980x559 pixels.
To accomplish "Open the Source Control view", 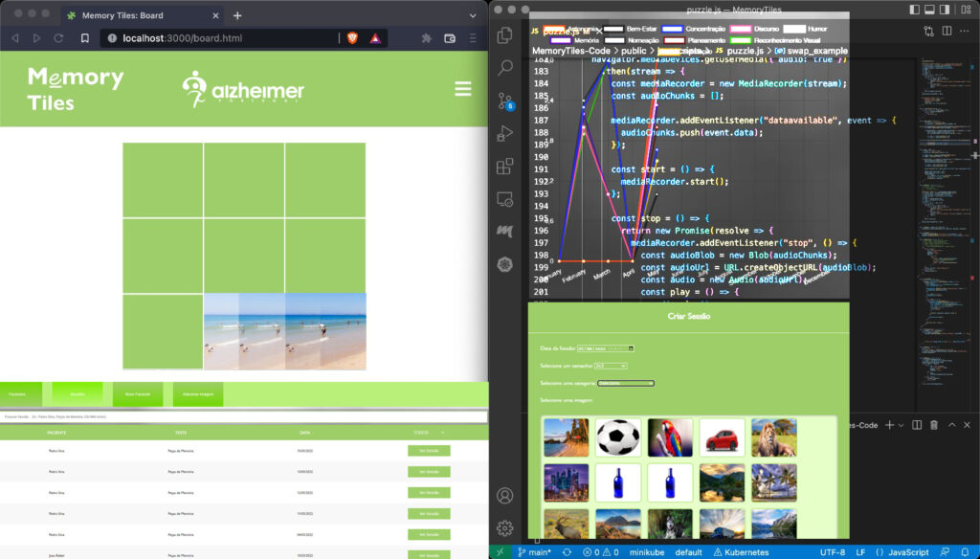I will click(x=505, y=101).
